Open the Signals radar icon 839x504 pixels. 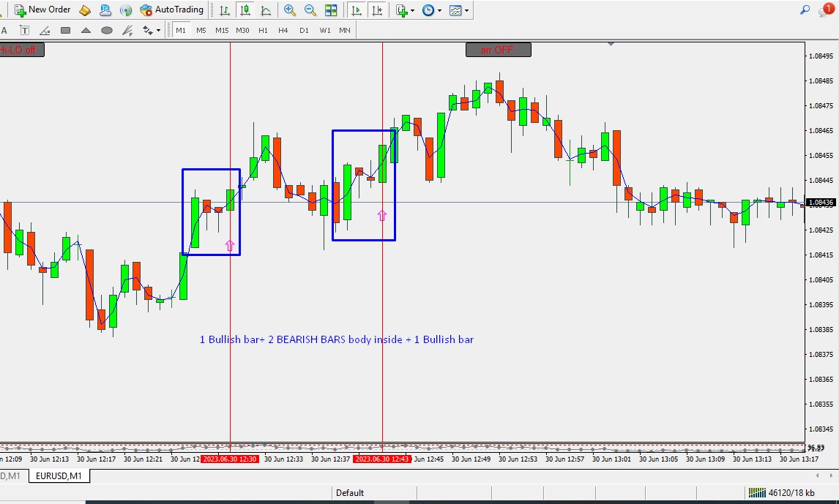click(x=126, y=10)
